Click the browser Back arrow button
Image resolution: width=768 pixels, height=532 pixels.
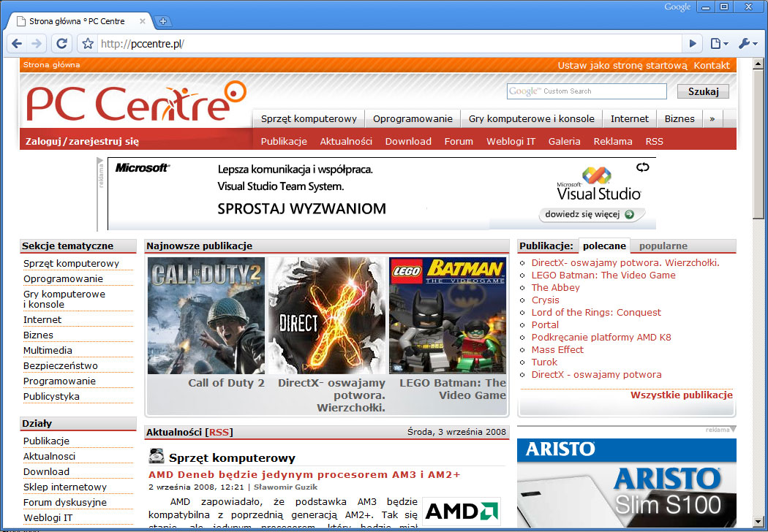17,44
